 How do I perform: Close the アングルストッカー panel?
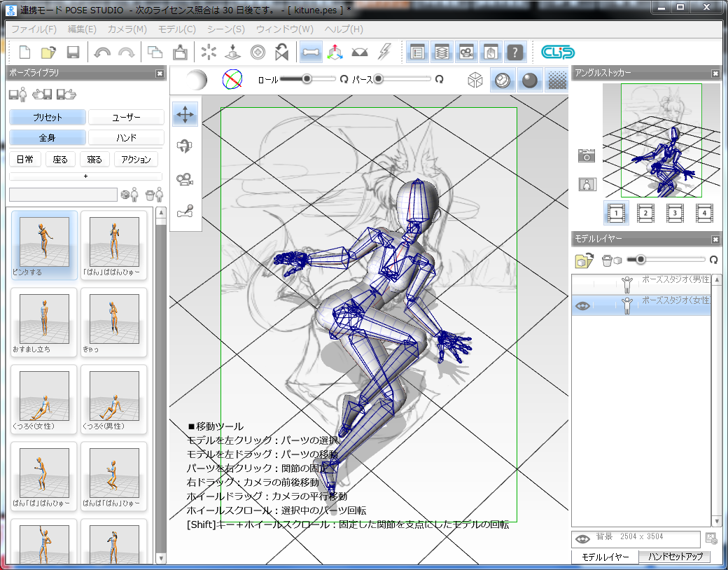[715, 73]
